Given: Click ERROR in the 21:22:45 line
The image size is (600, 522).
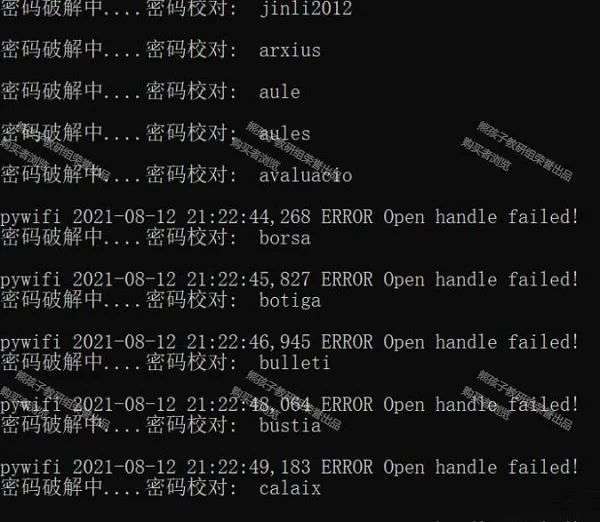Looking at the screenshot, I should coord(347,279).
